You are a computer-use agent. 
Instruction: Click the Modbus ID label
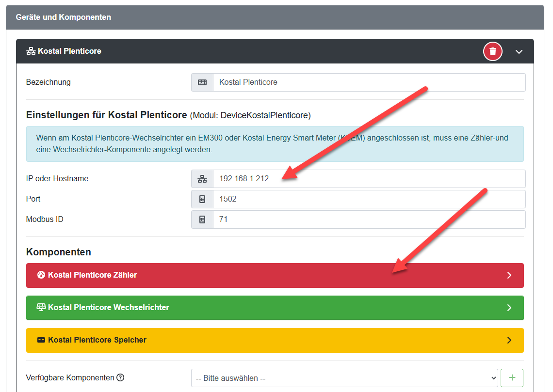45,220
